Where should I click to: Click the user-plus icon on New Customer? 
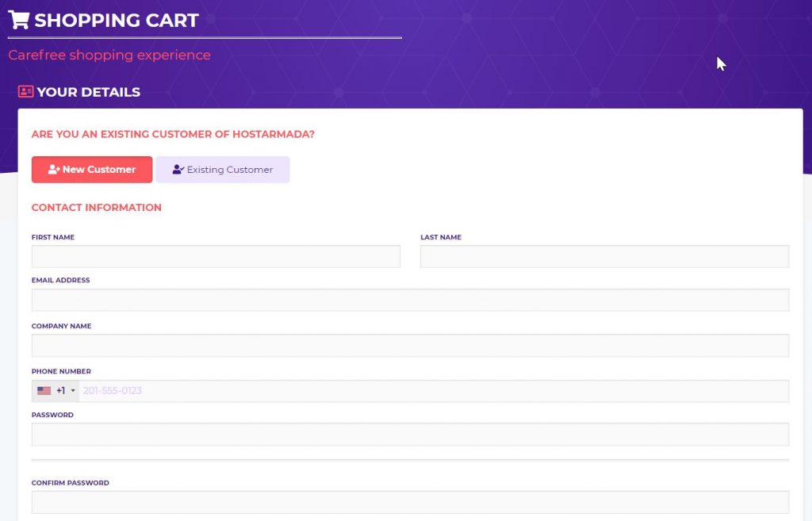(54, 170)
